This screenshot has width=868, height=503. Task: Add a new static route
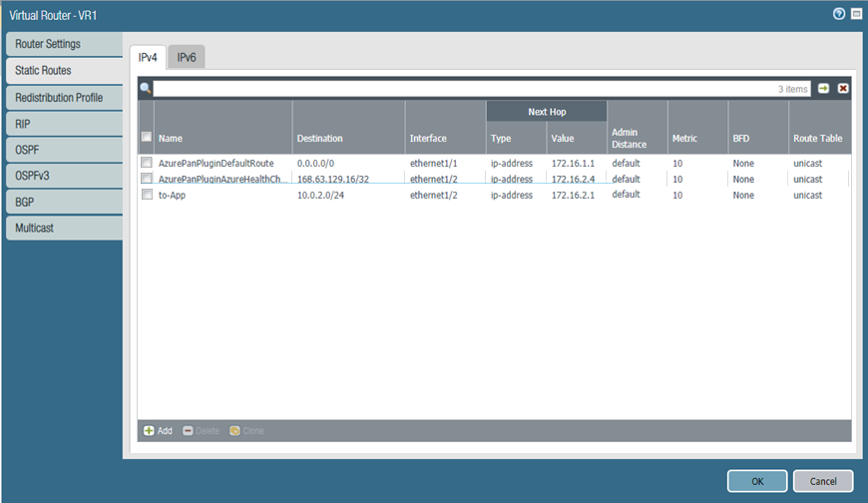(158, 431)
